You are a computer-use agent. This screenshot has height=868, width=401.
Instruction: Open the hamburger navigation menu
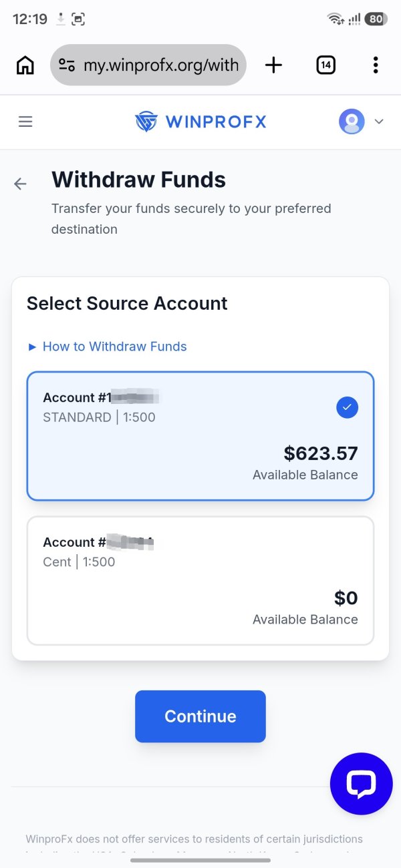(x=25, y=122)
